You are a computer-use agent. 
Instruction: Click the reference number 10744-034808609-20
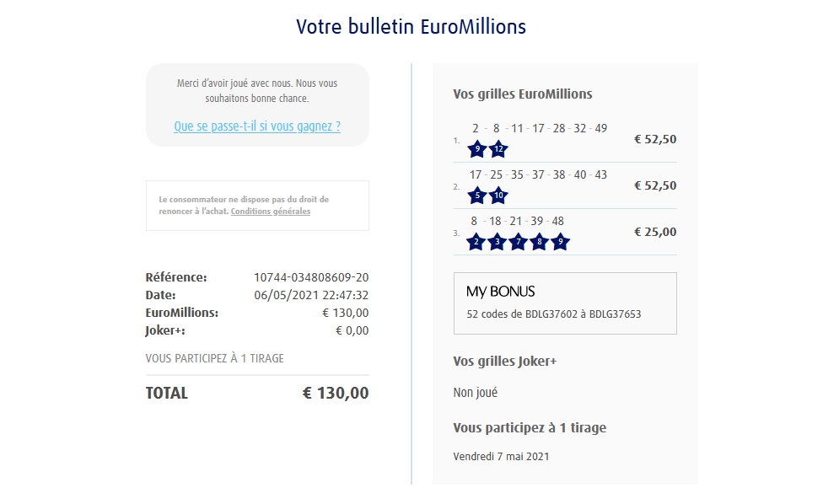coord(311,277)
